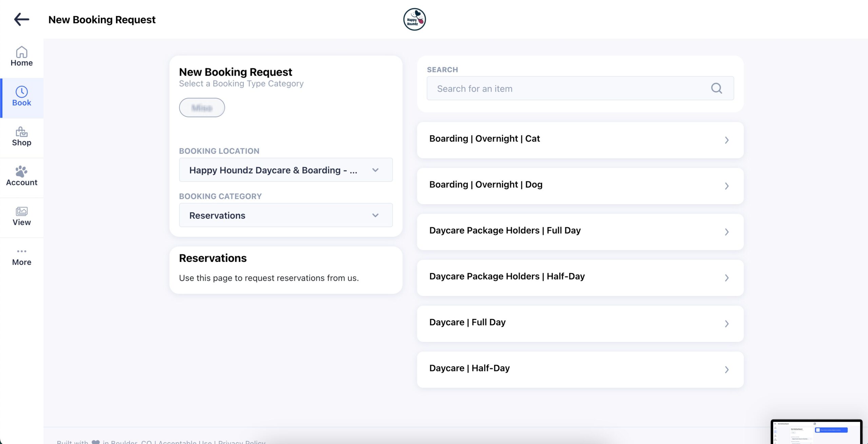This screenshot has width=868, height=444.
Task: Open Daycare Package Holders | Half-Day
Action: (x=579, y=277)
